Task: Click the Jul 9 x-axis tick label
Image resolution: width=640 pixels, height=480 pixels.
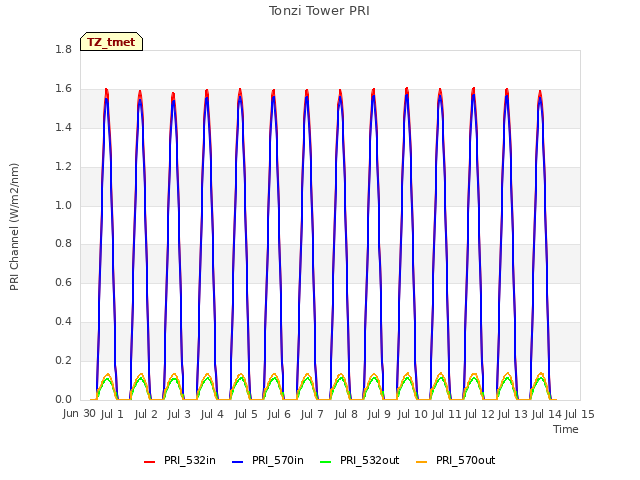Action: coord(379,414)
